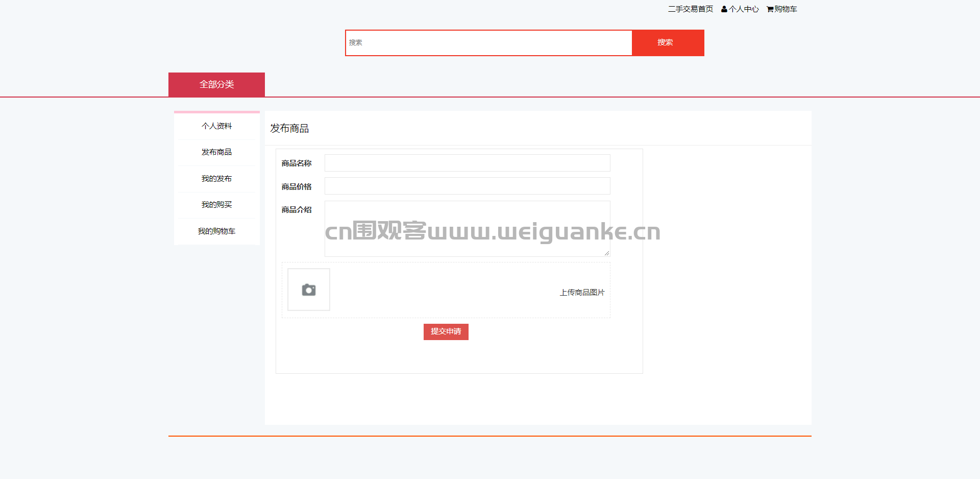
Task: Click the 商品价格 label
Action: pyautogui.click(x=297, y=187)
